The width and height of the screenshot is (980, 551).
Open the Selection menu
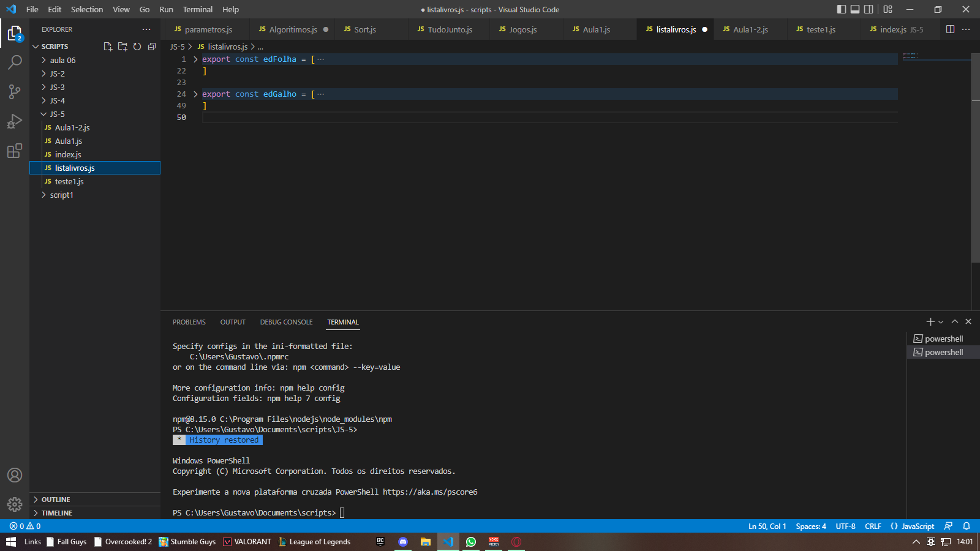[x=87, y=9]
